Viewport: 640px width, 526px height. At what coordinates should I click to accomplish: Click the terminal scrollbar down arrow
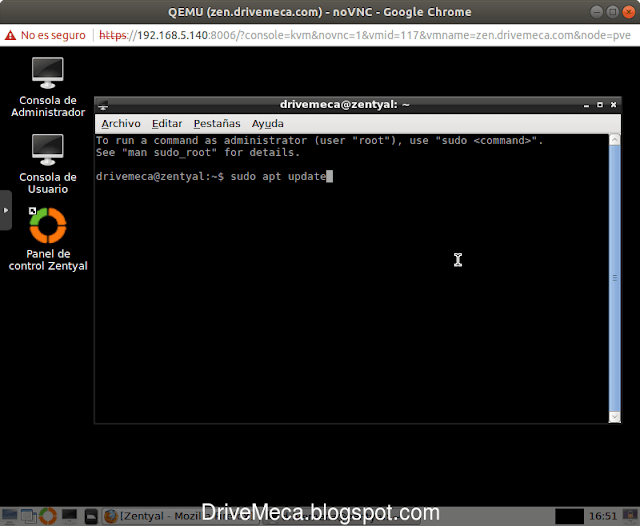[x=614, y=417]
